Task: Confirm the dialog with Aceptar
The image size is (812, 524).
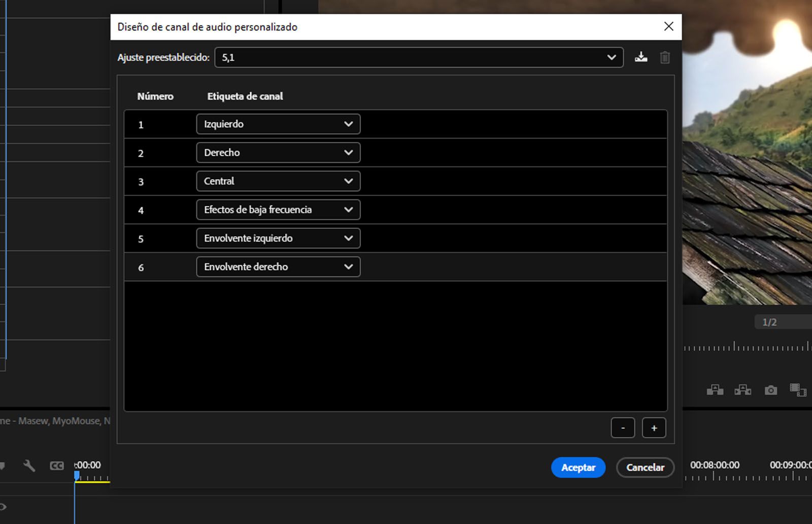Action: [x=578, y=467]
